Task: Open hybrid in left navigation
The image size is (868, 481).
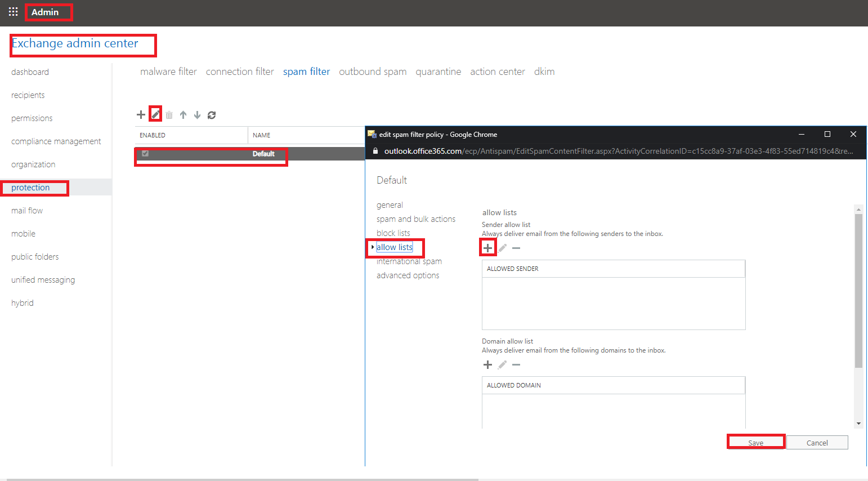Action: click(23, 303)
